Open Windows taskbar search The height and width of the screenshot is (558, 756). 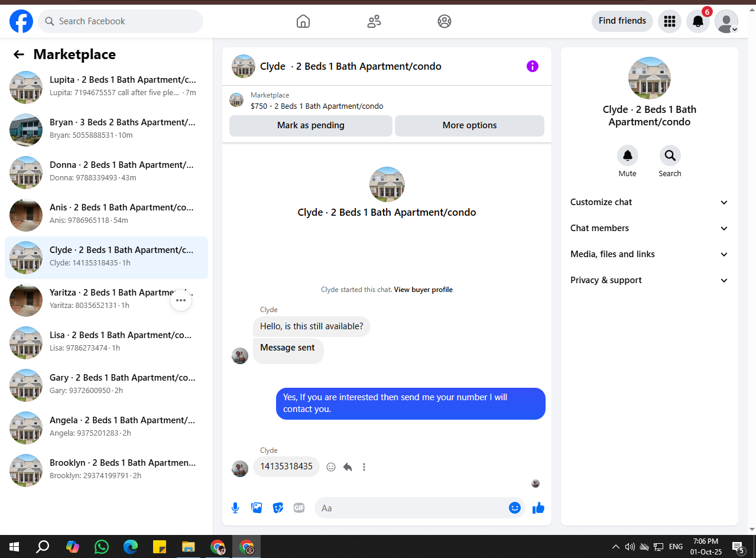click(x=43, y=547)
